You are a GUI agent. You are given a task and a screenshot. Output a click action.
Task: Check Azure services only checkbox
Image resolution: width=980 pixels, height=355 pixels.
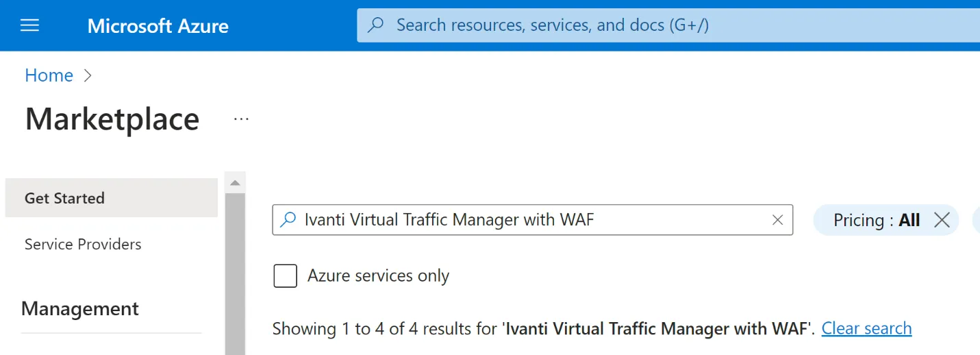point(285,276)
